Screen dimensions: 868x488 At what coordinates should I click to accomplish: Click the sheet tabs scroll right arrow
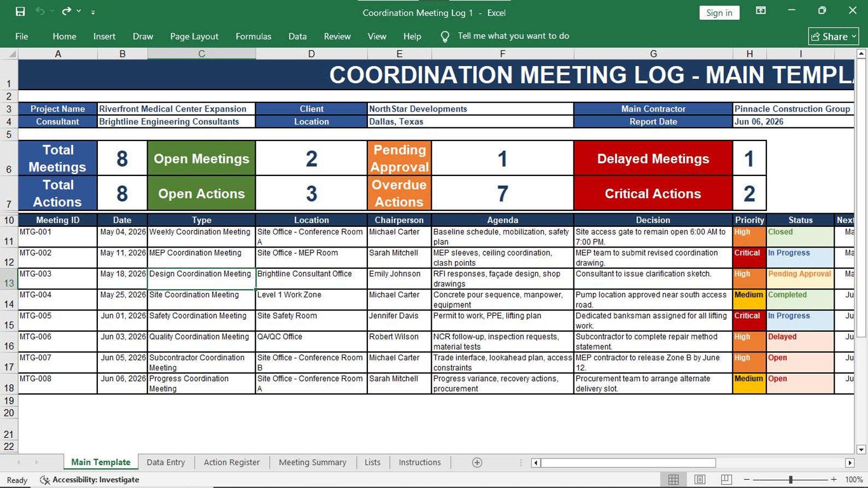37,462
